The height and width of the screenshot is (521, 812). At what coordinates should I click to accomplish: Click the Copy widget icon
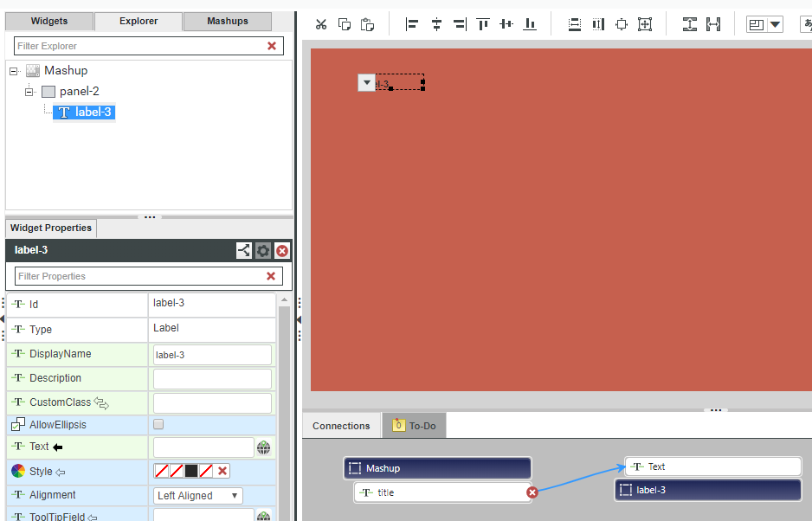[x=344, y=24]
